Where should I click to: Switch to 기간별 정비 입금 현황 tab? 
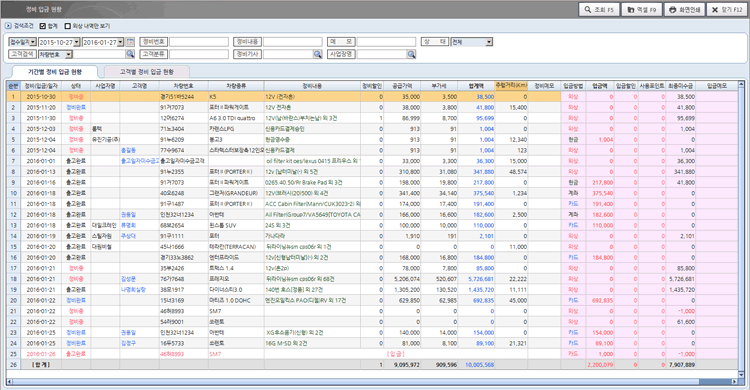coord(55,72)
